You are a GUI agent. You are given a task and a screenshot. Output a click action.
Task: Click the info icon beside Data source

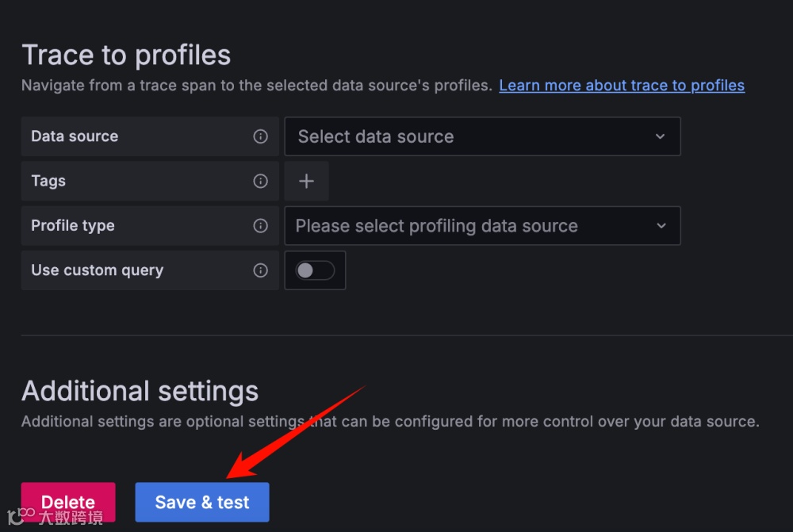(x=260, y=136)
